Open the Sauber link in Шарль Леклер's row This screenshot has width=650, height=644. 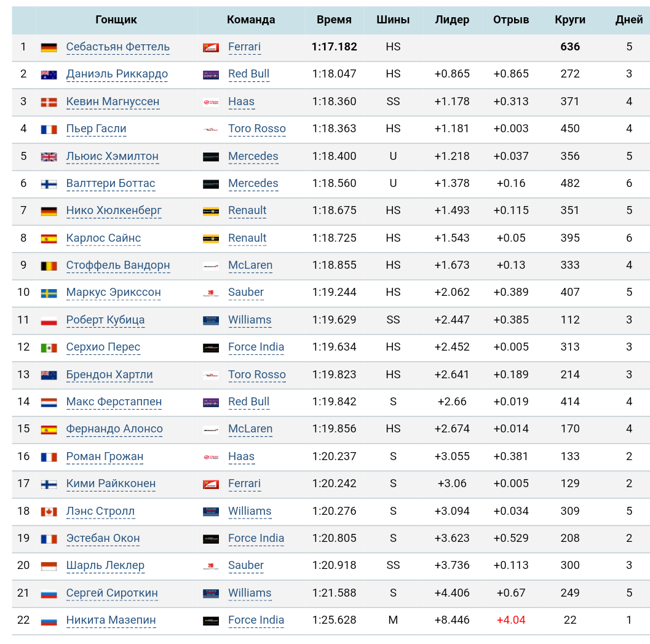[x=245, y=565]
